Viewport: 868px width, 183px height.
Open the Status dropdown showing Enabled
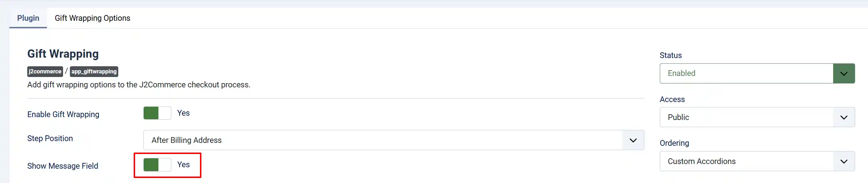[x=757, y=73]
